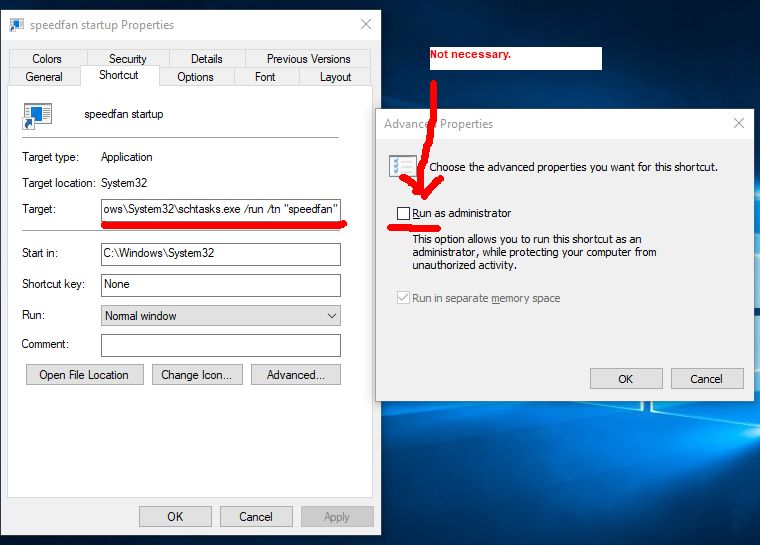Switch to the Security tab
The width and height of the screenshot is (760, 545).
point(127,59)
